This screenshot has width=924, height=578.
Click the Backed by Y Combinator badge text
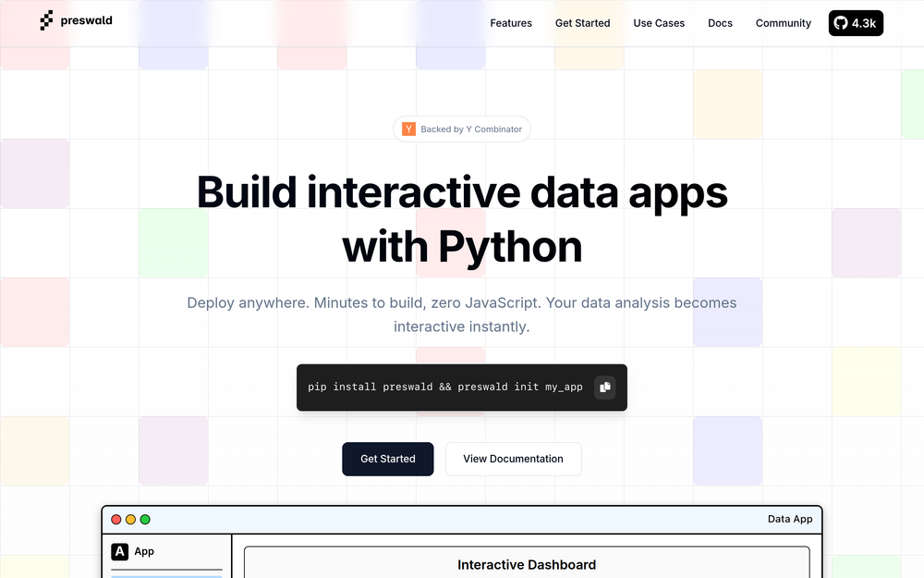pyautogui.click(x=471, y=129)
